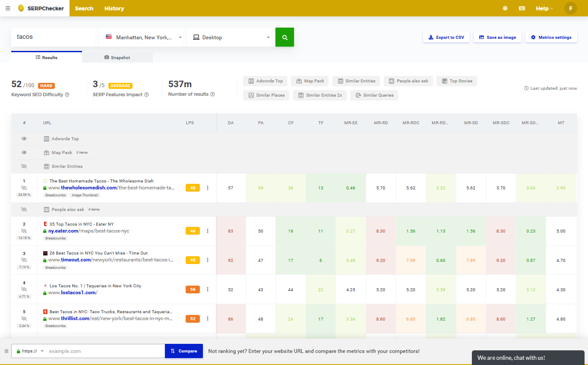
Task: Open options for thrillist.com row
Action: coord(208,318)
